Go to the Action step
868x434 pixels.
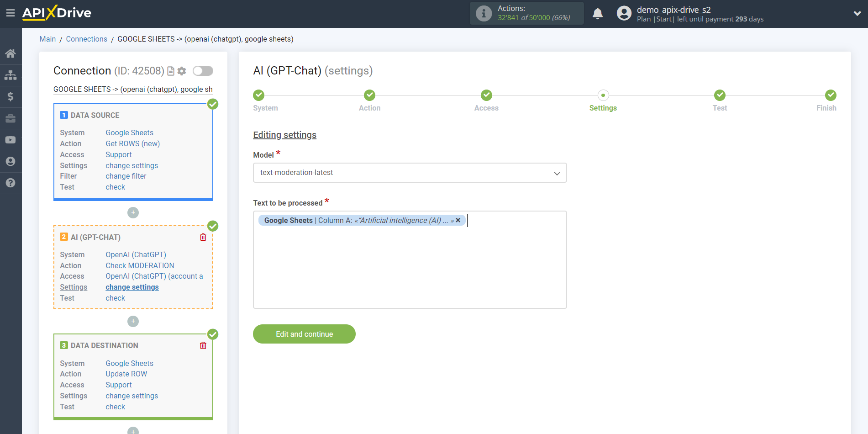click(369, 95)
